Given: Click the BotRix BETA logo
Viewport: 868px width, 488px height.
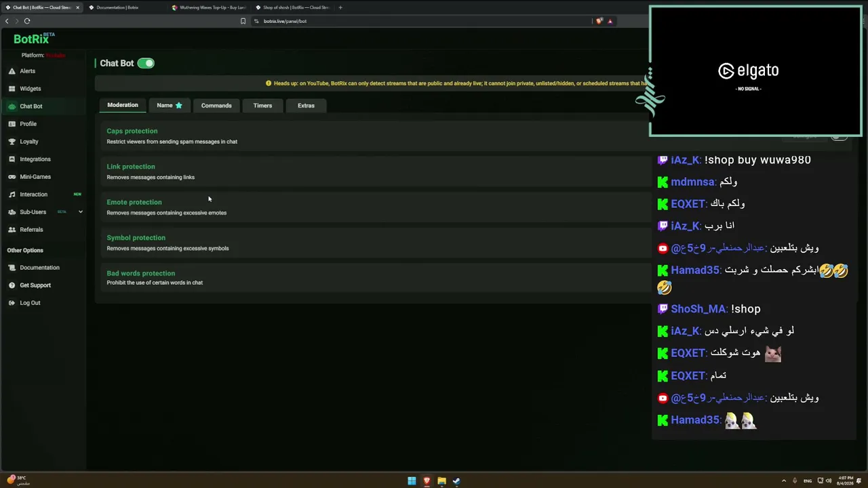Looking at the screenshot, I should (34, 39).
